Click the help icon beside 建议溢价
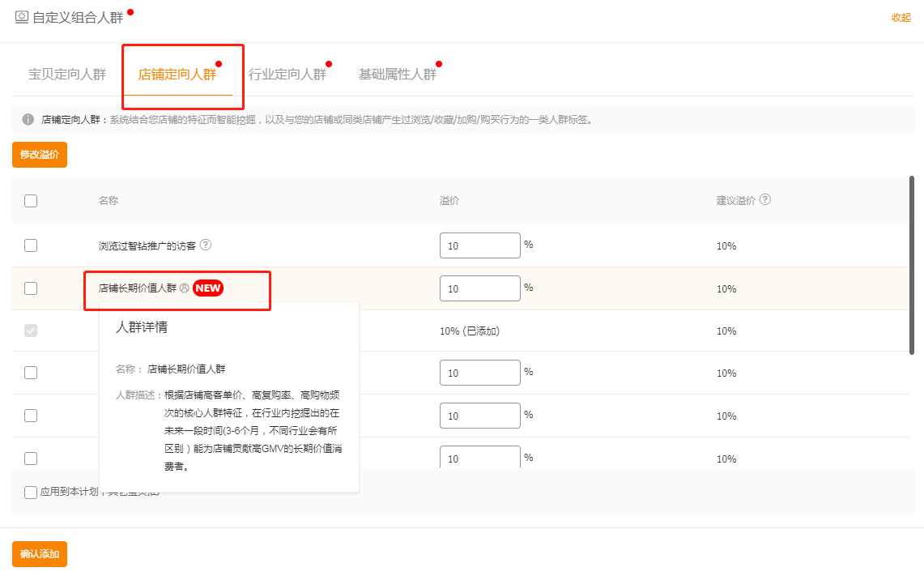Screen dimensions: 924x576 [764, 199]
